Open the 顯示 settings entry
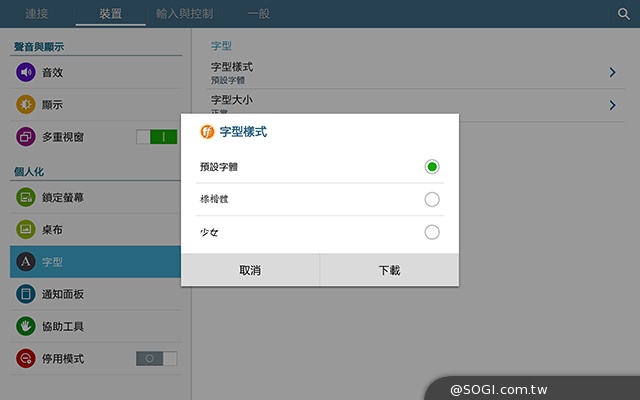 tap(96, 104)
